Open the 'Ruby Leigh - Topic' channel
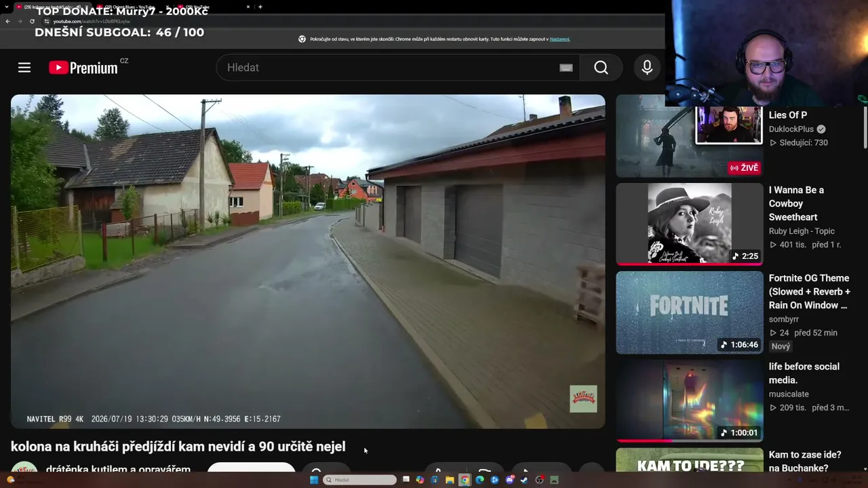 802,231
